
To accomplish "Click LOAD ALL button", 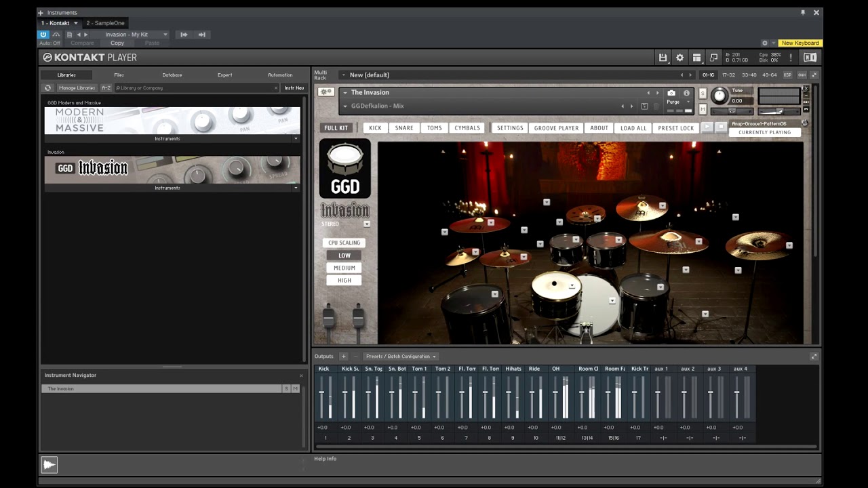I will (x=633, y=128).
